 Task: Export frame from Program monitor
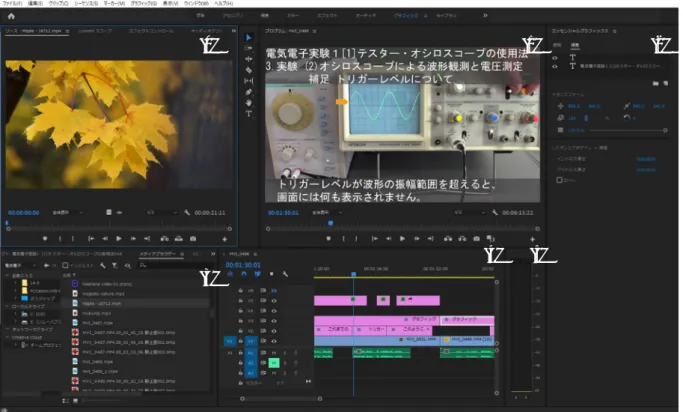click(477, 239)
